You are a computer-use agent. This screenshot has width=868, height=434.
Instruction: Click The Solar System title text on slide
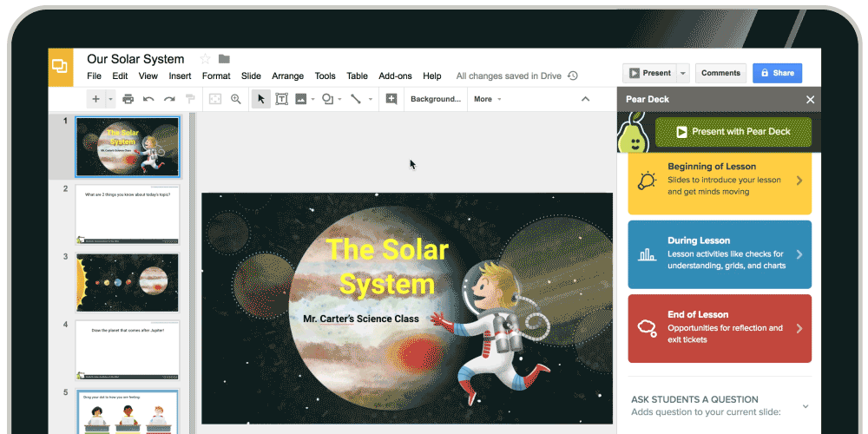click(387, 266)
